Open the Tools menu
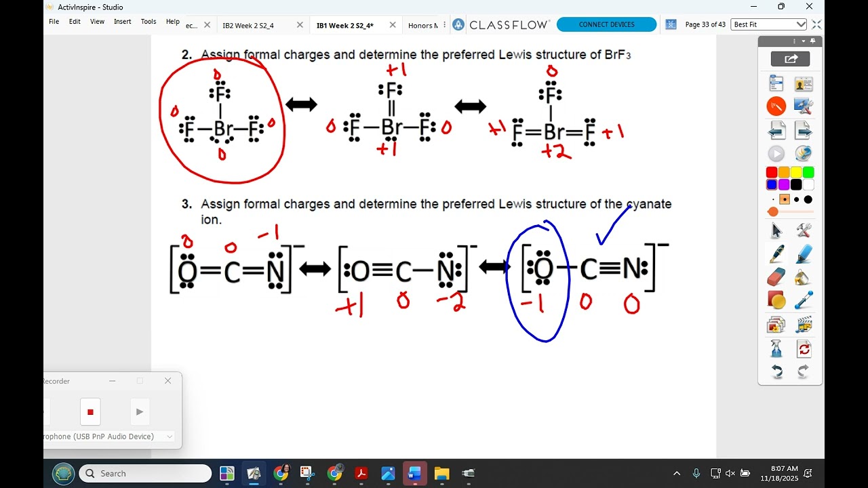868x488 pixels. 149,22
